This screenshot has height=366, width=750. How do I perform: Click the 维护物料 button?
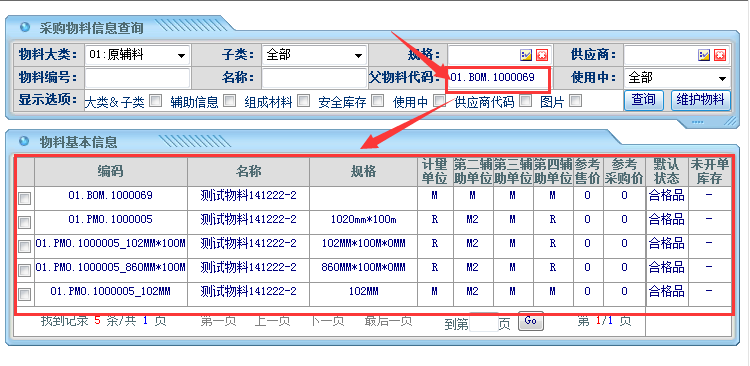click(701, 100)
